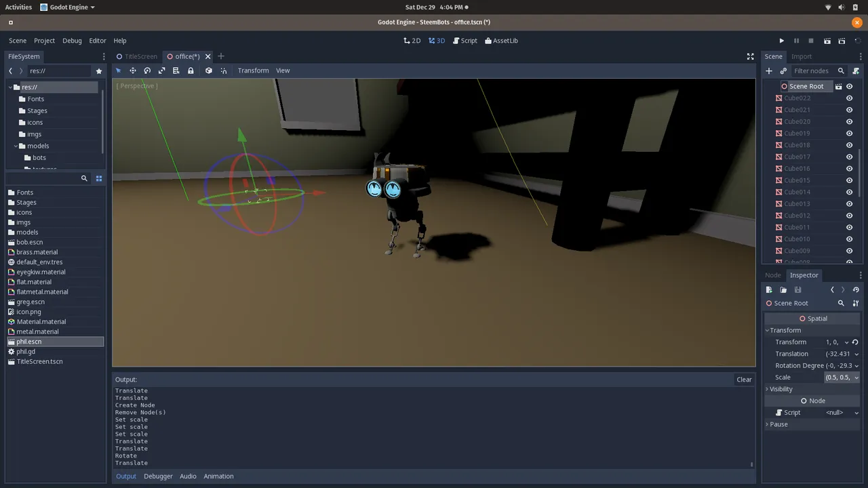Expand the Rotation Degrees property dropdown

click(x=856, y=365)
